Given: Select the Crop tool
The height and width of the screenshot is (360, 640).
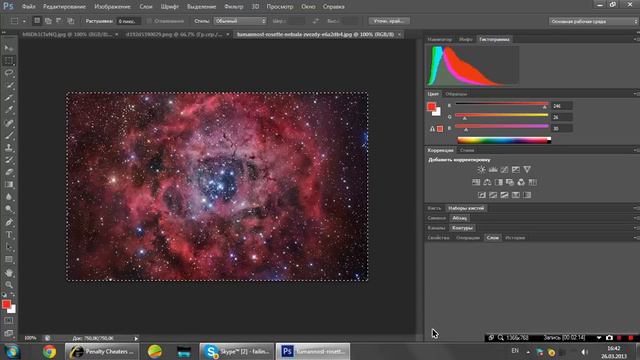Looking at the screenshot, I should [9, 98].
